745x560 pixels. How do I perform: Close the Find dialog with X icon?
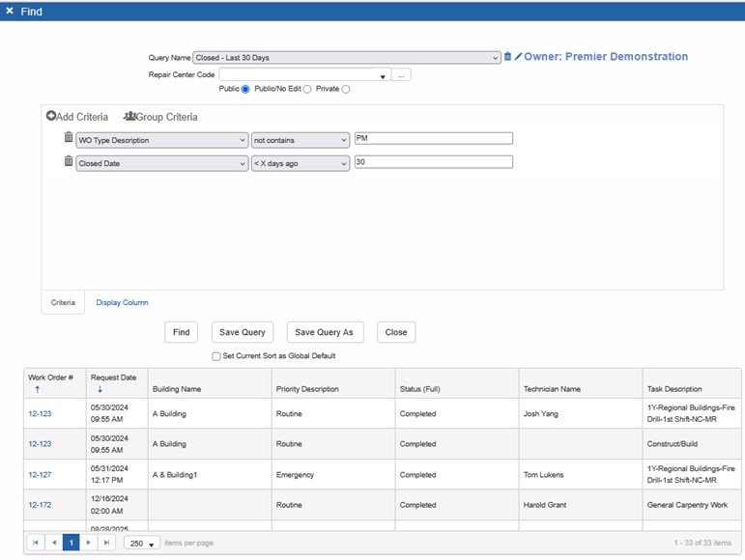(10, 11)
